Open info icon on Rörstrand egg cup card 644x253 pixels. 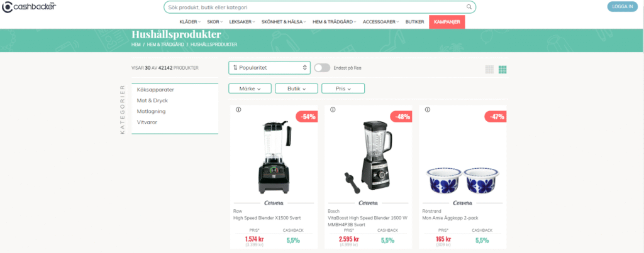(x=427, y=109)
